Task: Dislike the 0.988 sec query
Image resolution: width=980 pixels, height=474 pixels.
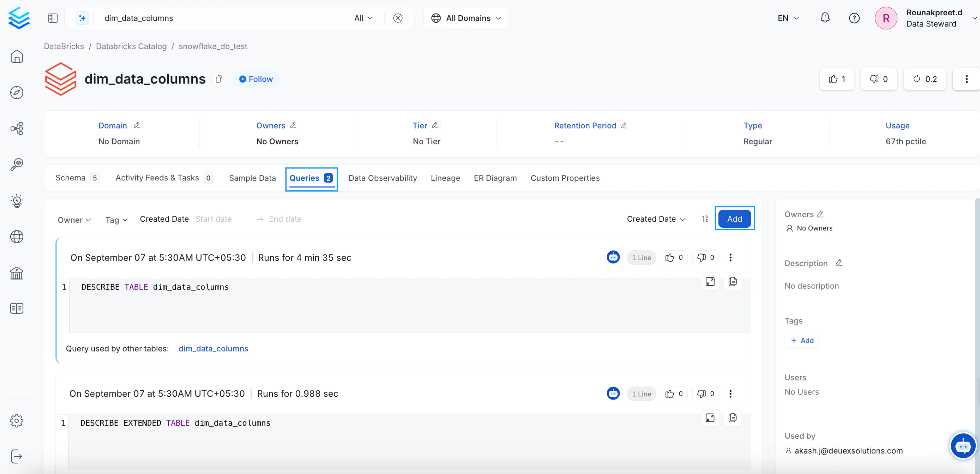Action: tap(705, 394)
